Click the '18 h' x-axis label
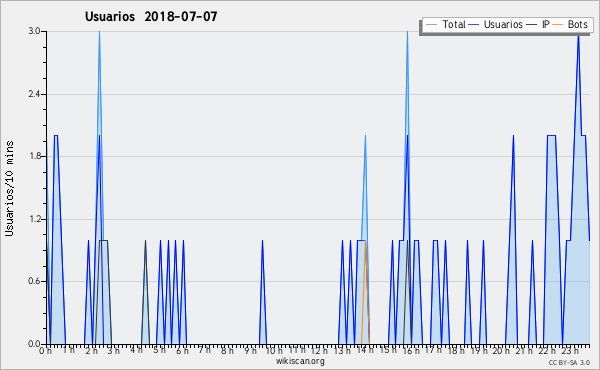600x370 pixels. coord(456,350)
